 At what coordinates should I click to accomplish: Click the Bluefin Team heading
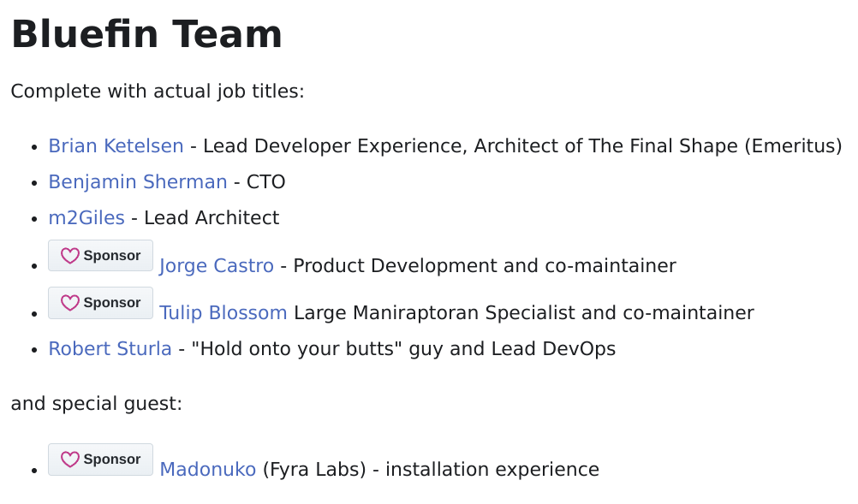click(x=146, y=35)
